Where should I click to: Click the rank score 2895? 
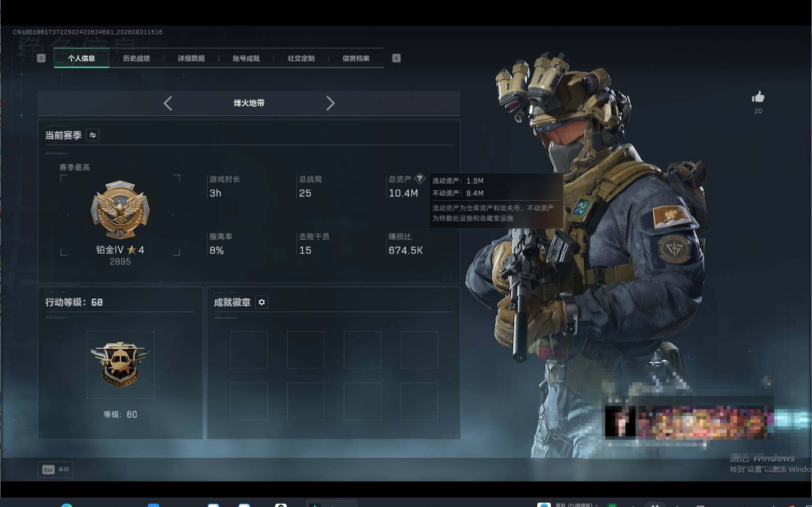point(120,262)
